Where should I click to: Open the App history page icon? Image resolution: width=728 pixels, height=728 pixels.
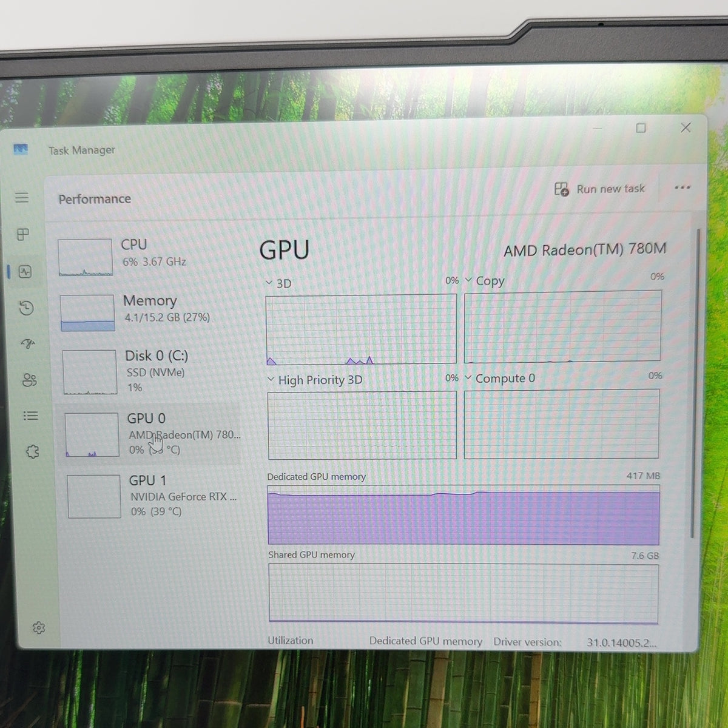(x=26, y=308)
